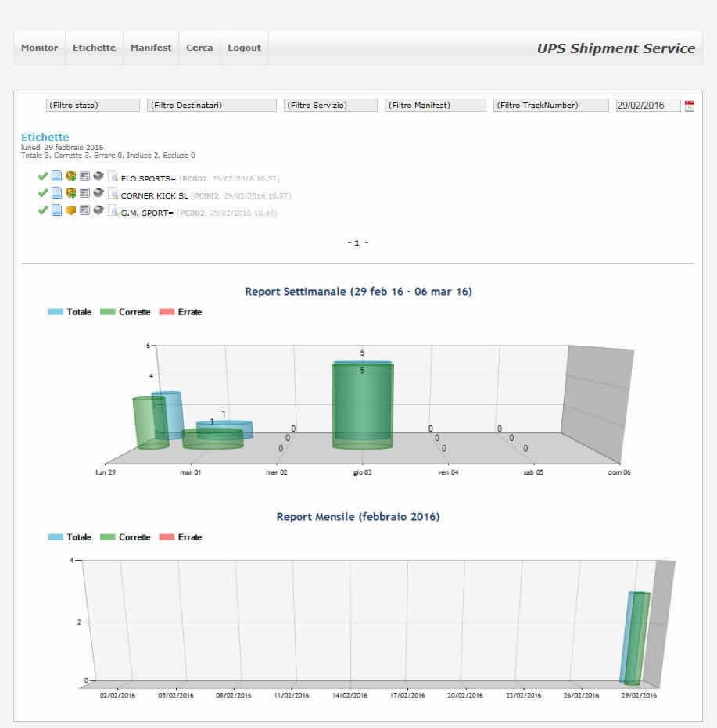Click the Etichette section heading
The image size is (717, 728).
pyautogui.click(x=45, y=137)
